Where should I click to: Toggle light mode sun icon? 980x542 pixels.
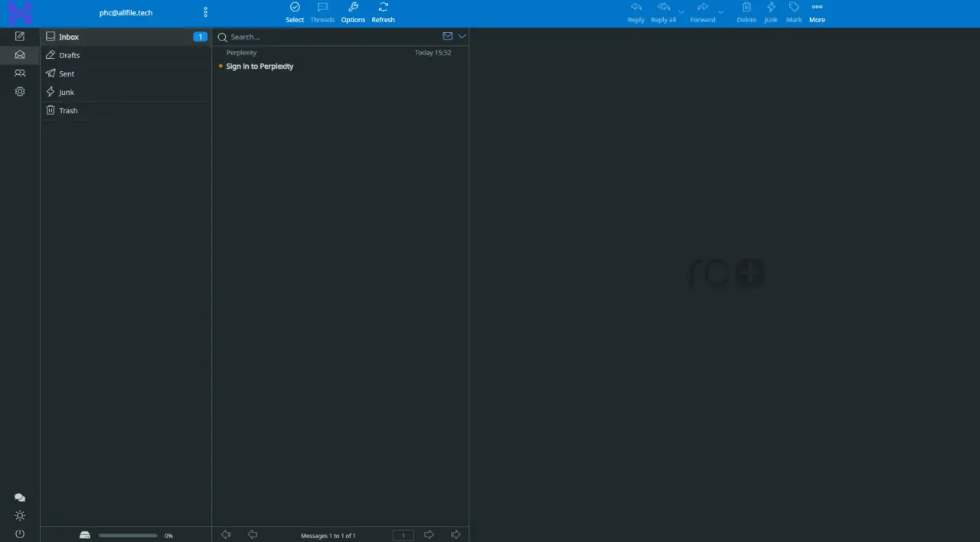pos(20,516)
